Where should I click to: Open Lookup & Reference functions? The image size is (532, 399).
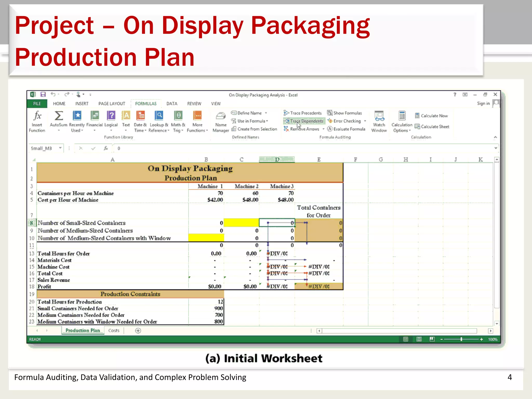click(x=159, y=116)
